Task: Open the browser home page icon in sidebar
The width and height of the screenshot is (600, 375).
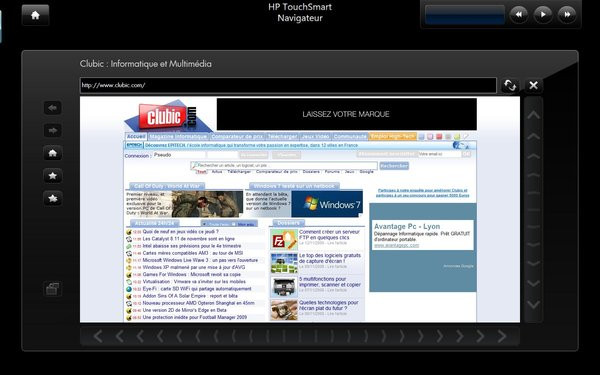Action: 52,153
